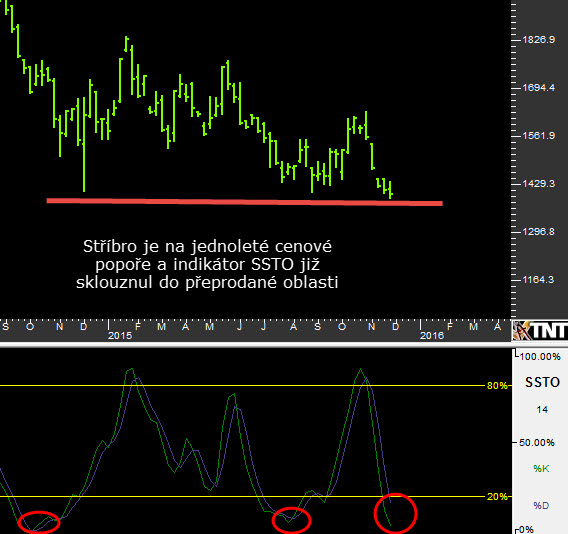Click the rightmost red circle on stochastic
Screen dimensions: 568x534
pyautogui.click(x=395, y=513)
